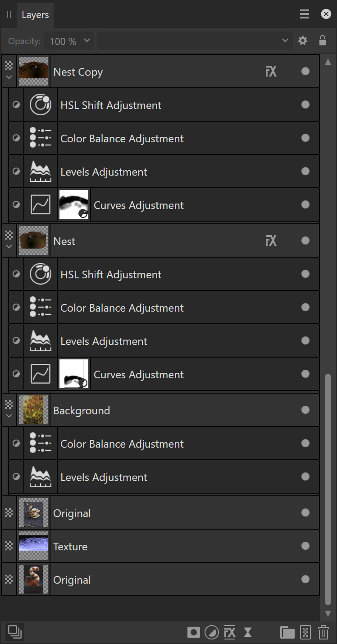The image size is (337, 644).
Task: Hide the Background layer
Action: [305, 410]
